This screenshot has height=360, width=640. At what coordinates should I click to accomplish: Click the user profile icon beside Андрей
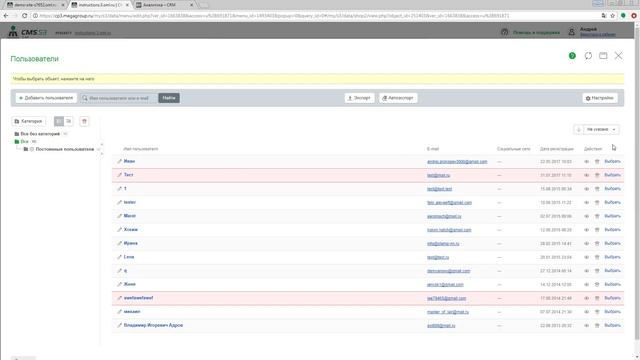point(571,32)
